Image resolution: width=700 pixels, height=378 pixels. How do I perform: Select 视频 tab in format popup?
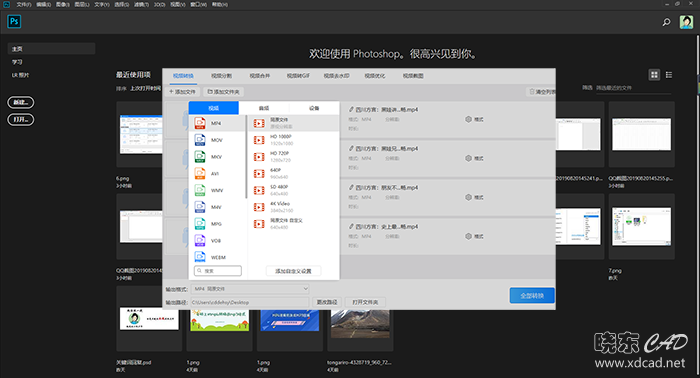click(214, 108)
